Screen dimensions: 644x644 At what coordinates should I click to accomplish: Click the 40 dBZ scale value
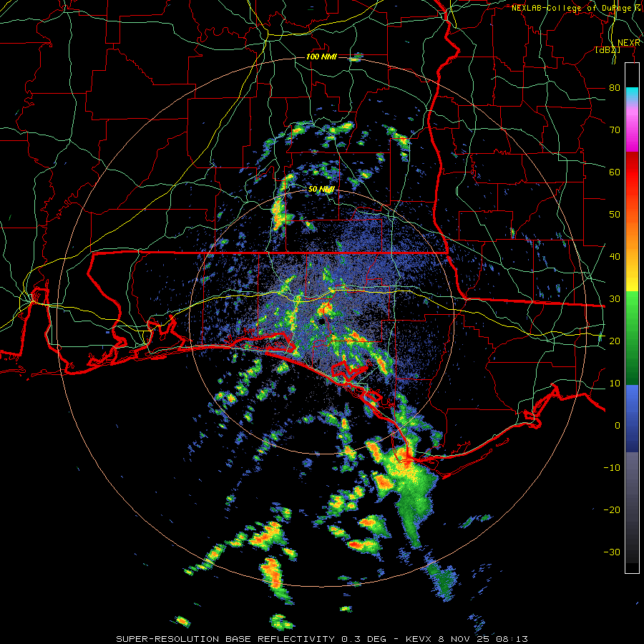615,257
